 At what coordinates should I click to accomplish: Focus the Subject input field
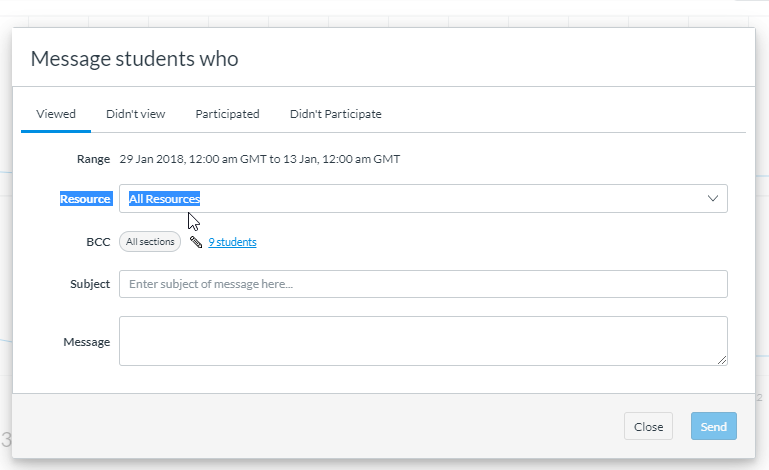click(422, 284)
